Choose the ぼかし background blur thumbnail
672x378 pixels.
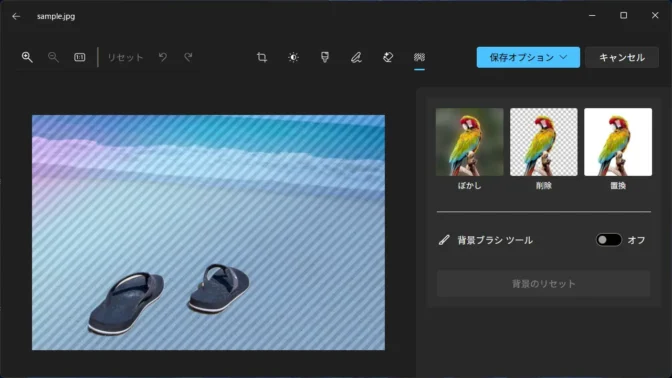coord(469,142)
